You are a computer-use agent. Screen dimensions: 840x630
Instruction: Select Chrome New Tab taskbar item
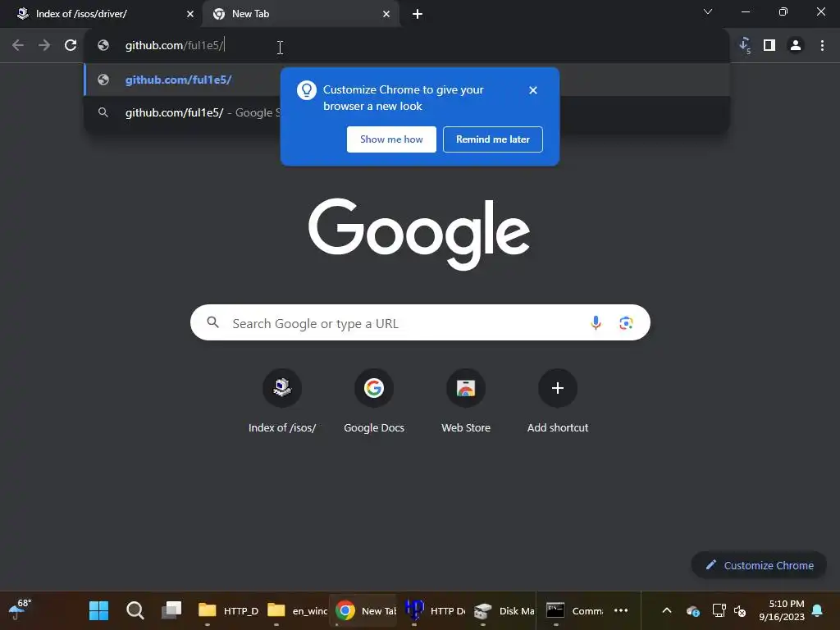coord(365,610)
